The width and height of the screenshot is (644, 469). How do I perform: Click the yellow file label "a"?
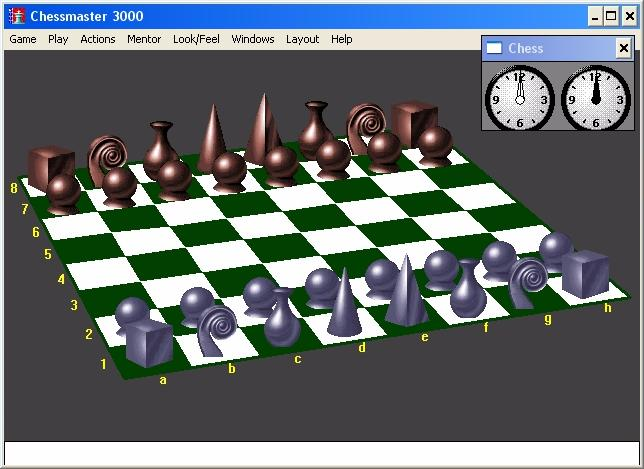click(x=163, y=380)
